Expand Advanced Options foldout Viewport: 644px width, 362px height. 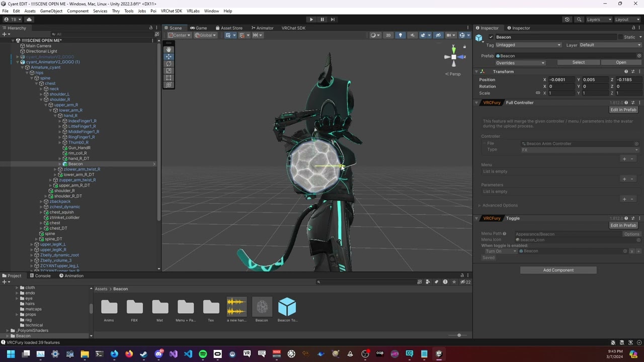[479, 206]
